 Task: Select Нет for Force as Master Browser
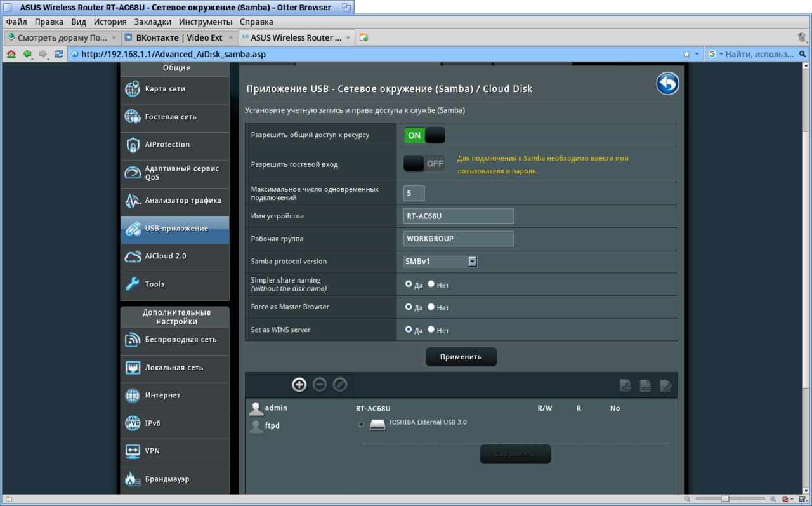(431, 307)
